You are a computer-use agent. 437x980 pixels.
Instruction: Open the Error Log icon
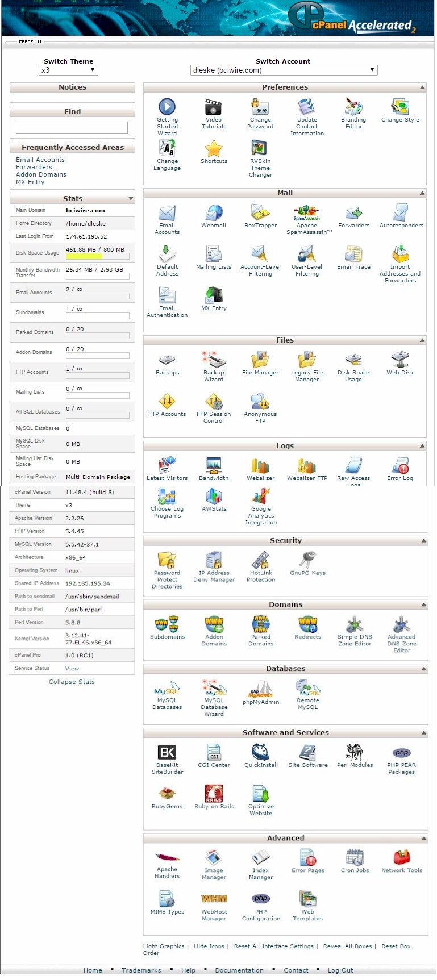(400, 465)
